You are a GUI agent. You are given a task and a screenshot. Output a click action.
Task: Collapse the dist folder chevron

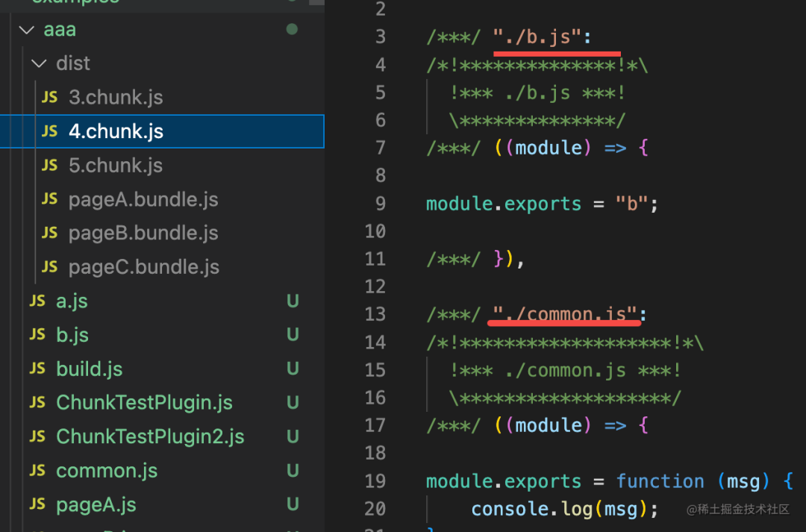coord(39,63)
